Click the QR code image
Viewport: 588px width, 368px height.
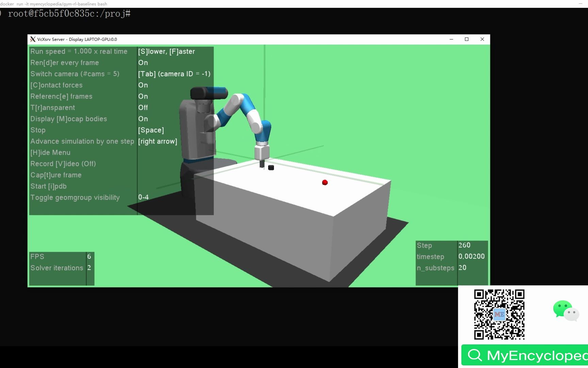click(x=499, y=315)
